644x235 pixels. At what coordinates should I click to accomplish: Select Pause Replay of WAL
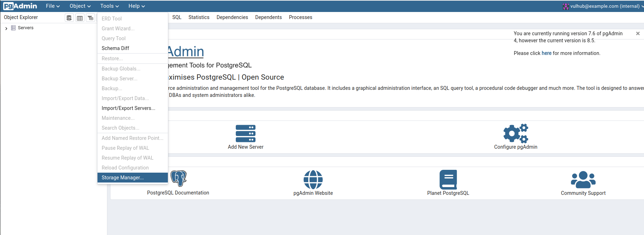[133, 148]
